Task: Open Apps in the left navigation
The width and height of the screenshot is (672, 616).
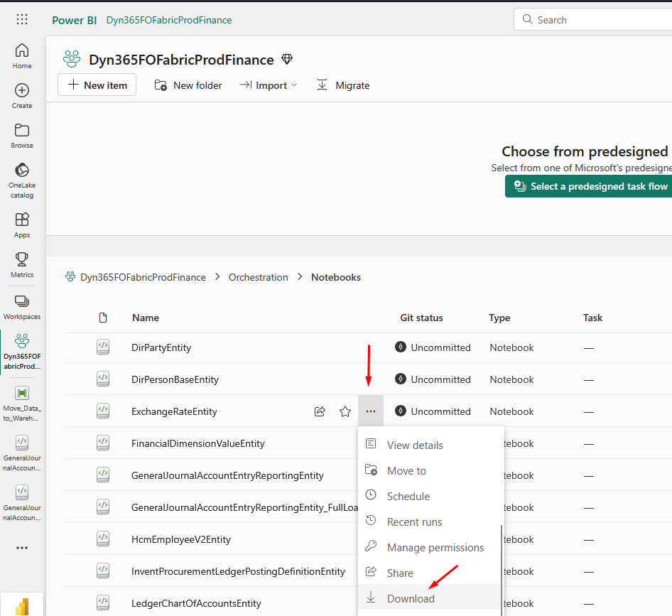Action: tap(22, 225)
